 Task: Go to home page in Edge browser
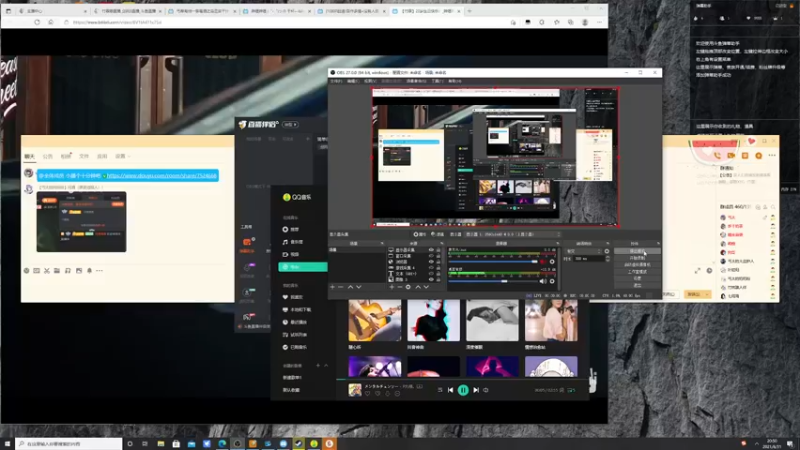click(51, 22)
